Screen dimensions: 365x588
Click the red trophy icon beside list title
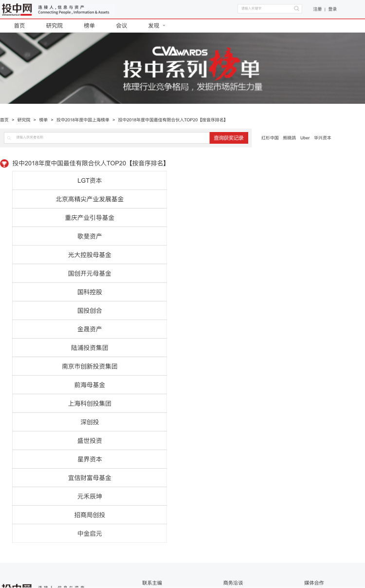(4, 164)
